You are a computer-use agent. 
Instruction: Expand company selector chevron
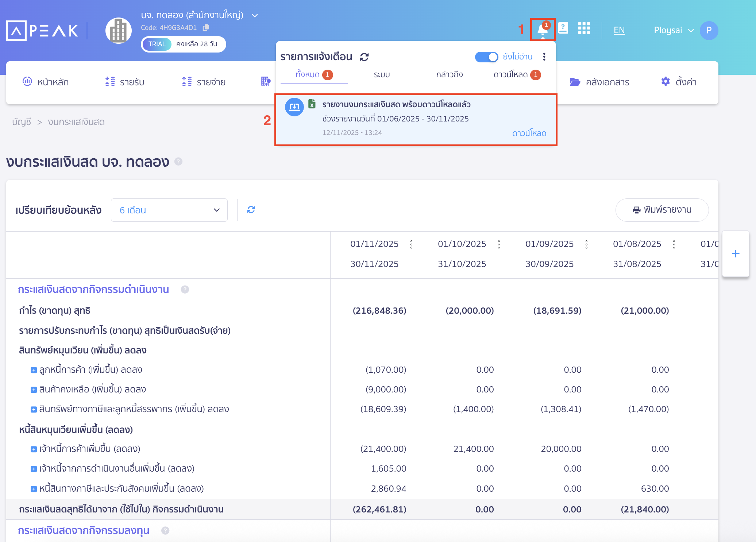pos(255,15)
